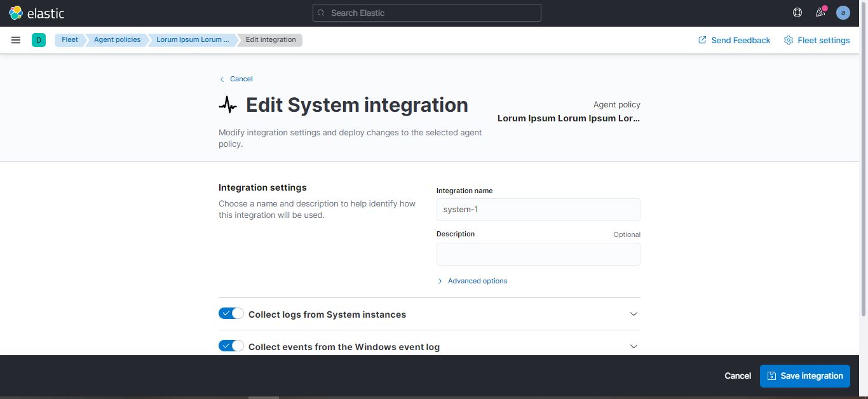Viewport: 868px width, 399px height.
Task: Click the Edit integration breadcrumb
Action: pyautogui.click(x=271, y=40)
